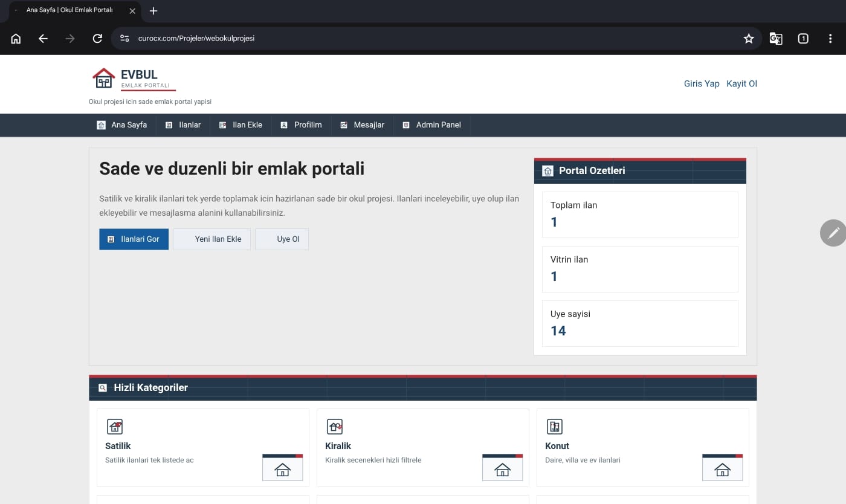Click the Vitrin ilan summary box
The height and width of the screenshot is (504, 846).
click(x=640, y=269)
